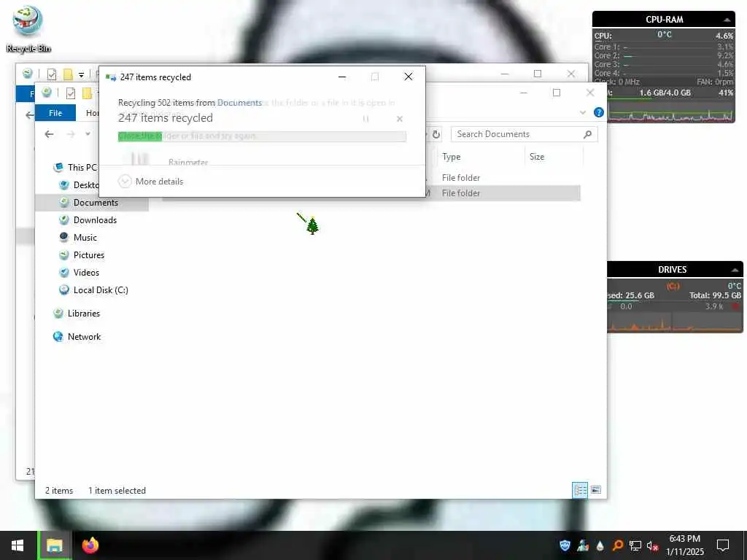This screenshot has height=560, width=747.
Task: Open the notification Action Center icon
Action: (723, 545)
